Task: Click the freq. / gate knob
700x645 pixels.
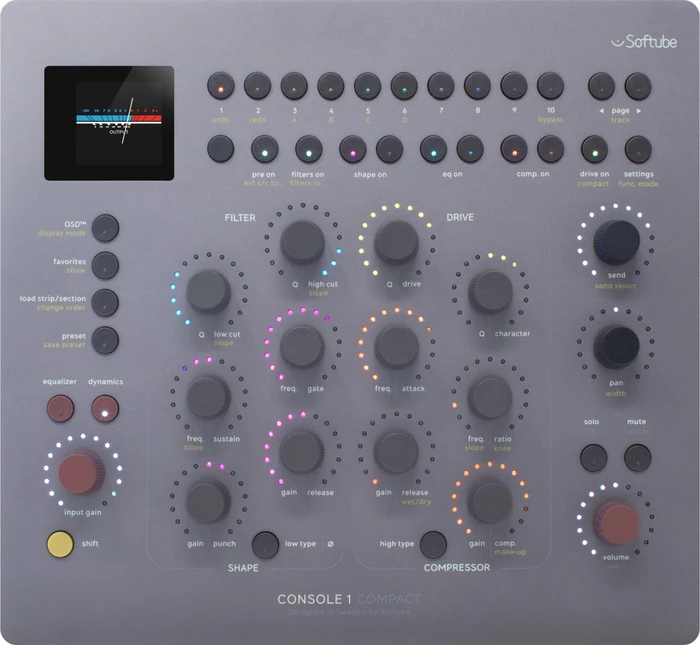Action: 303,347
